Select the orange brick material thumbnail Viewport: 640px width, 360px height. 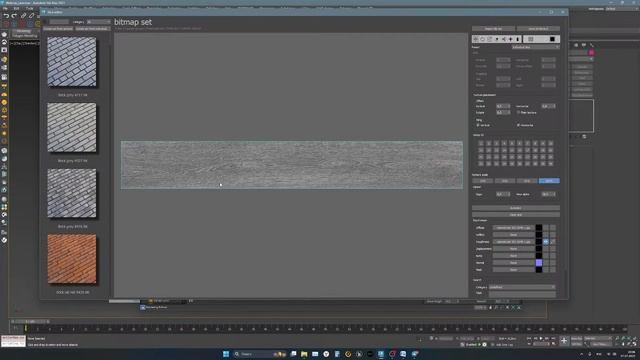point(72,259)
